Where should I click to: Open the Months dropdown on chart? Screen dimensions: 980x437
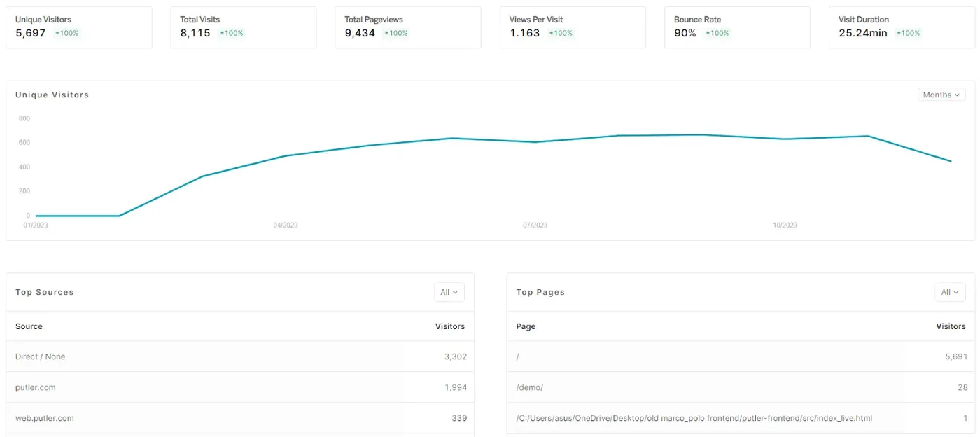tap(941, 95)
